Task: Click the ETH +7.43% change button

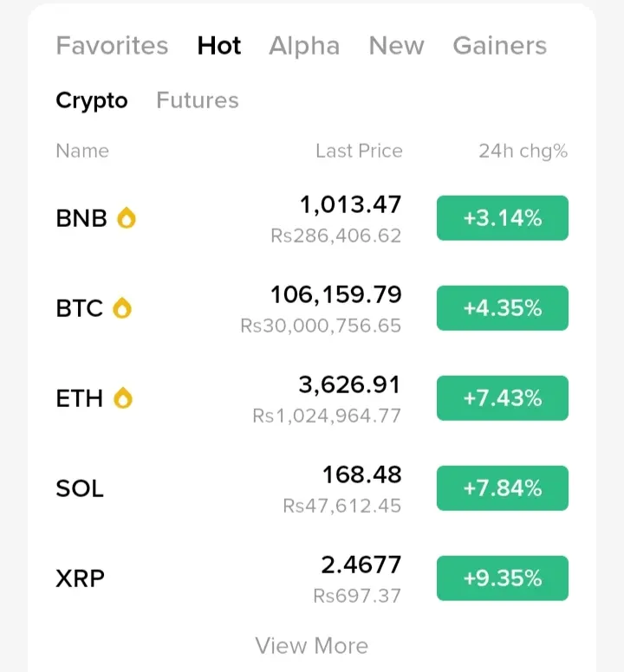Action: [x=502, y=398]
